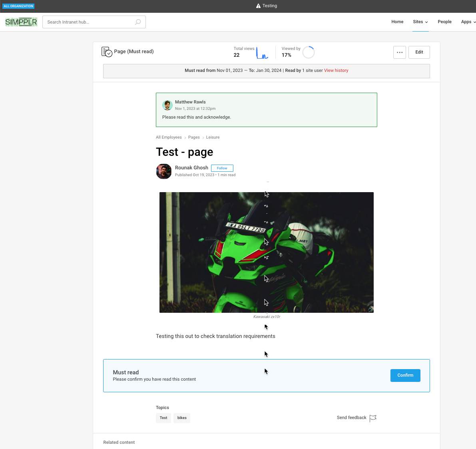Screen dimensions: 476x449
Task: Open the Leisure breadcrumb link
Action: point(213,137)
